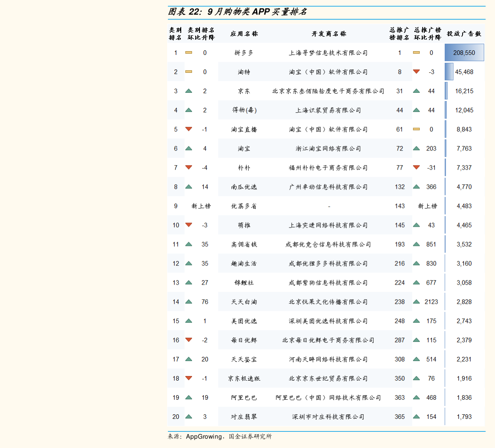Click the green up arrow beside 14 in 南瓜优选 row
Image resolution: width=495 pixels, height=448 pixels.
[x=189, y=187]
